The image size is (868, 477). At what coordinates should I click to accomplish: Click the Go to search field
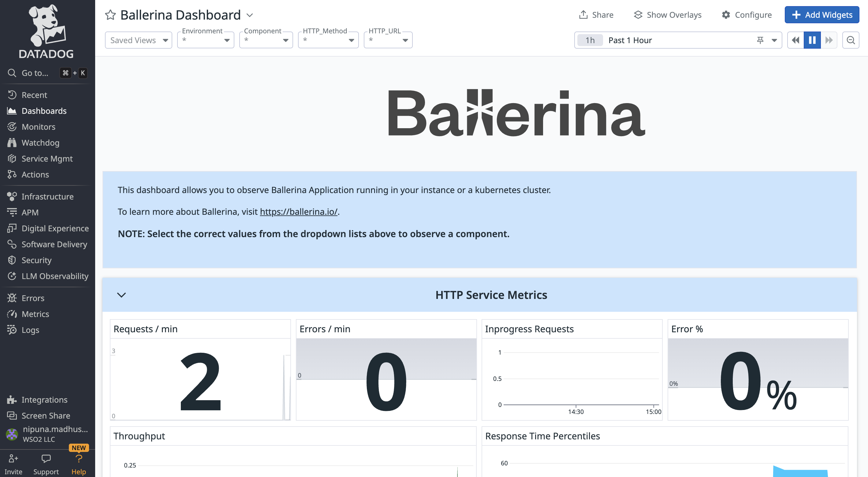coord(35,73)
